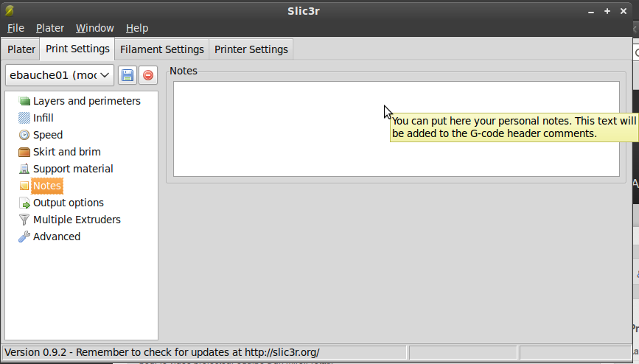Image resolution: width=639 pixels, height=364 pixels.
Task: Select the Layers and perimeters icon
Action: tap(24, 101)
